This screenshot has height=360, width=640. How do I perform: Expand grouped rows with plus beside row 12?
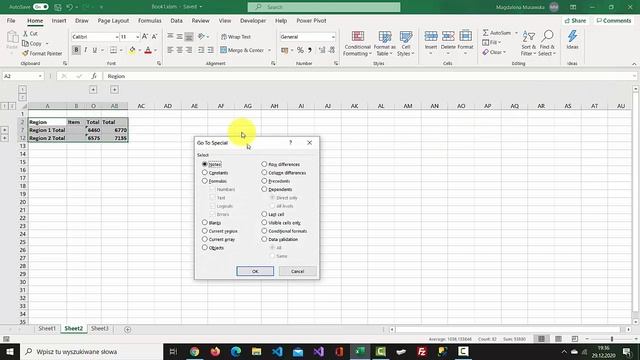(4, 138)
